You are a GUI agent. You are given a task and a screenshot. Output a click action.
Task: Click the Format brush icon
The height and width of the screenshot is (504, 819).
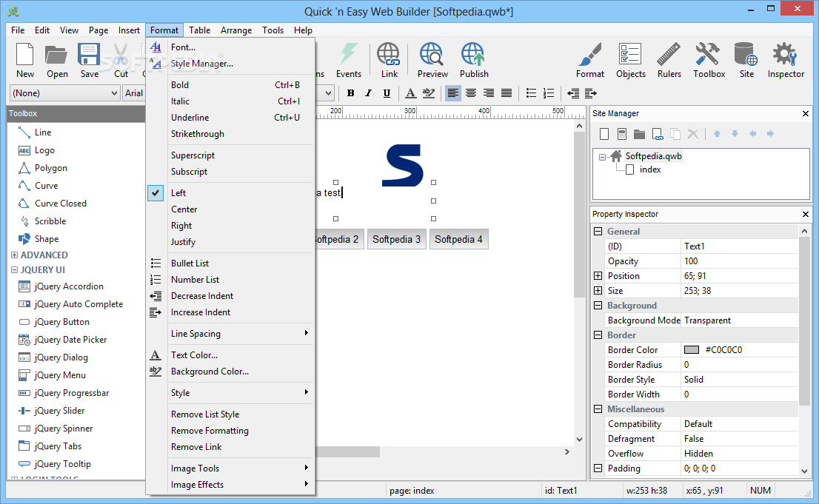[590, 54]
